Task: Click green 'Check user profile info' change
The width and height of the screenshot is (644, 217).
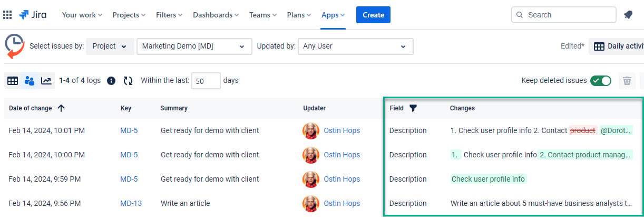Action: click(x=489, y=179)
